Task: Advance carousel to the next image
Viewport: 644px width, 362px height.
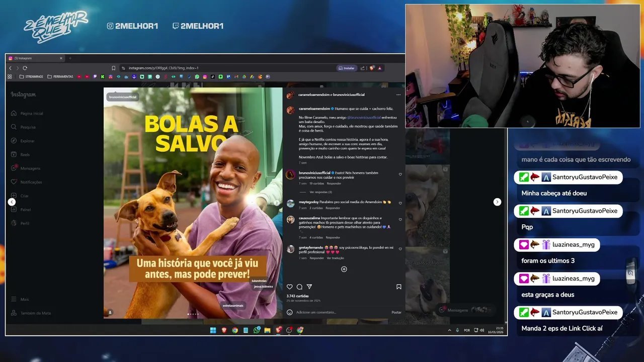Action: point(276,203)
